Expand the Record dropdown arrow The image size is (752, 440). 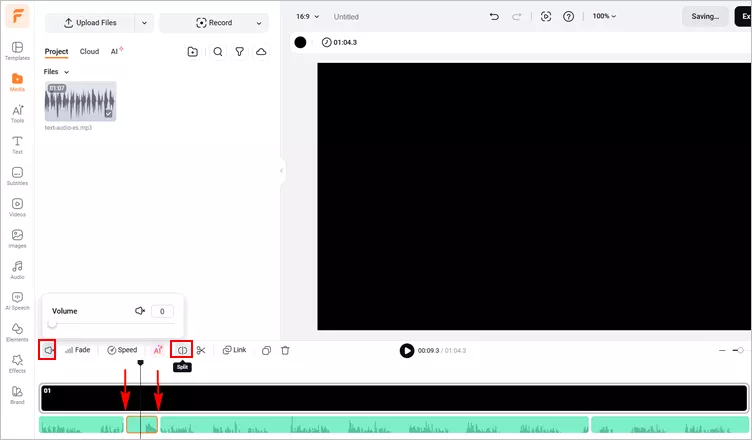259,23
